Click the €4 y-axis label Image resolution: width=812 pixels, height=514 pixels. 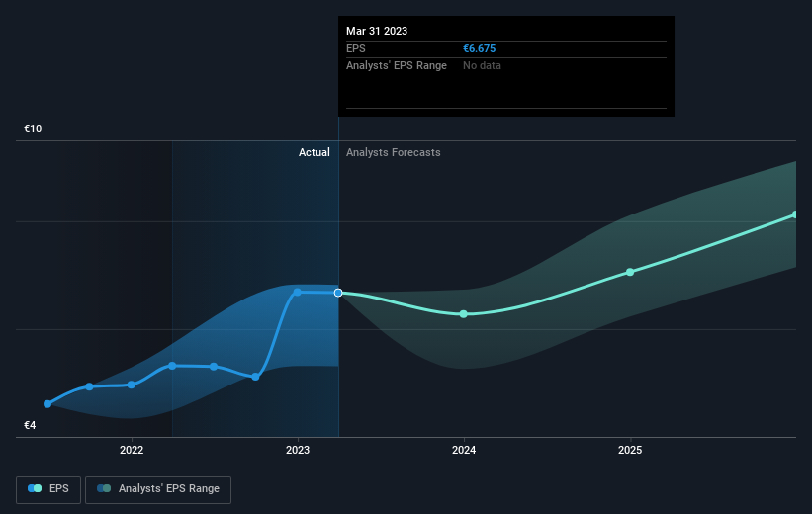(30, 425)
